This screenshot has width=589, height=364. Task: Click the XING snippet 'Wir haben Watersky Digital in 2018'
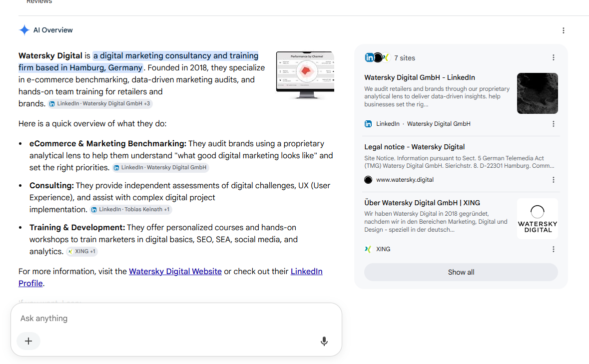point(436,222)
